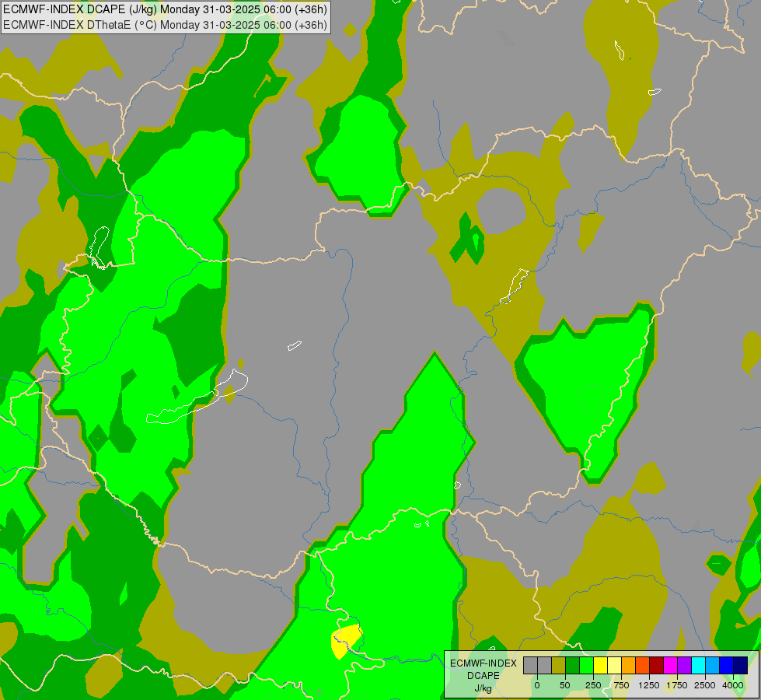Click the DCAPE title line in header
This screenshot has width=761, height=700.
(x=165, y=9)
